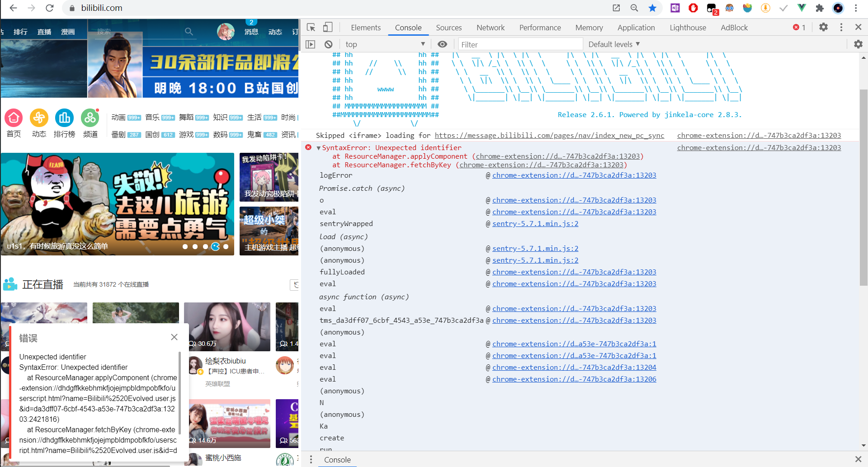Click the 正在直播 live broadcast icon
Viewport: 868px width, 467px height.
(10, 284)
